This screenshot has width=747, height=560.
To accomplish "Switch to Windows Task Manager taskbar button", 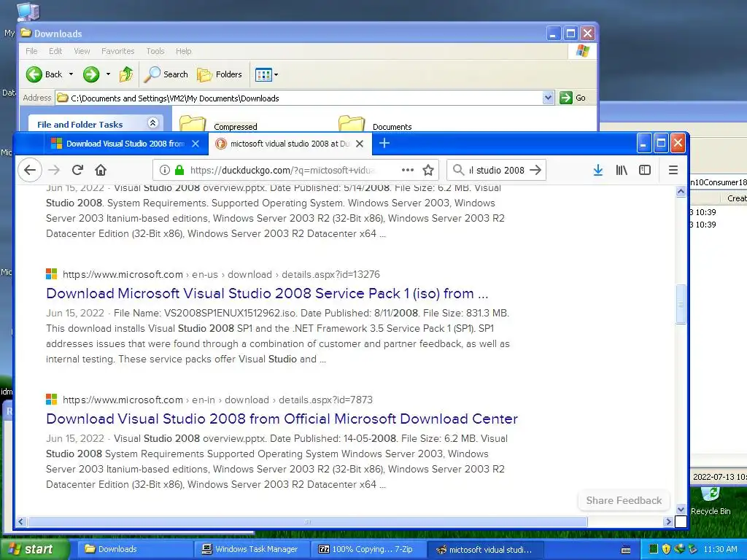I will 252,549.
